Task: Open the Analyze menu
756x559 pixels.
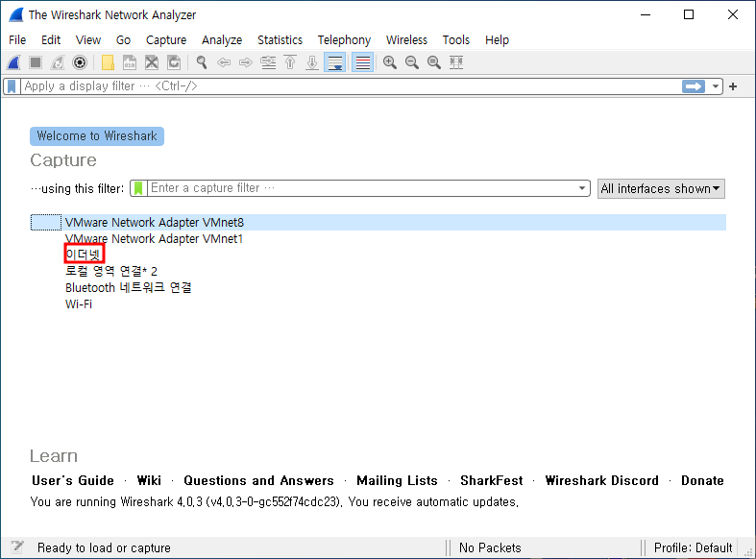Action: pos(222,40)
